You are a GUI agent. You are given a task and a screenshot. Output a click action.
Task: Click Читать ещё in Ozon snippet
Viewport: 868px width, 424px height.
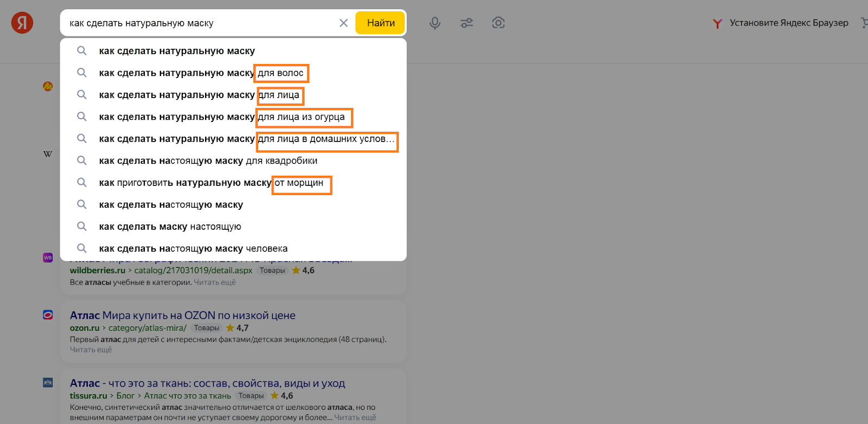[91, 350]
